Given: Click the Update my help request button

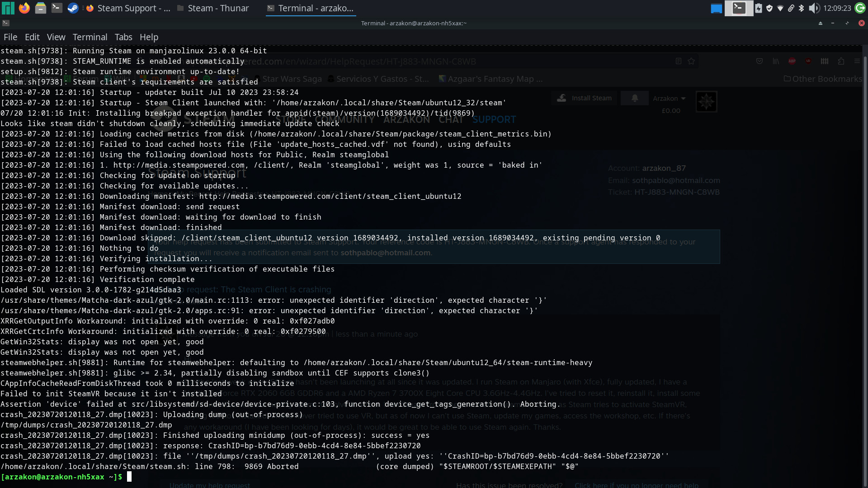Looking at the screenshot, I should [210, 485].
